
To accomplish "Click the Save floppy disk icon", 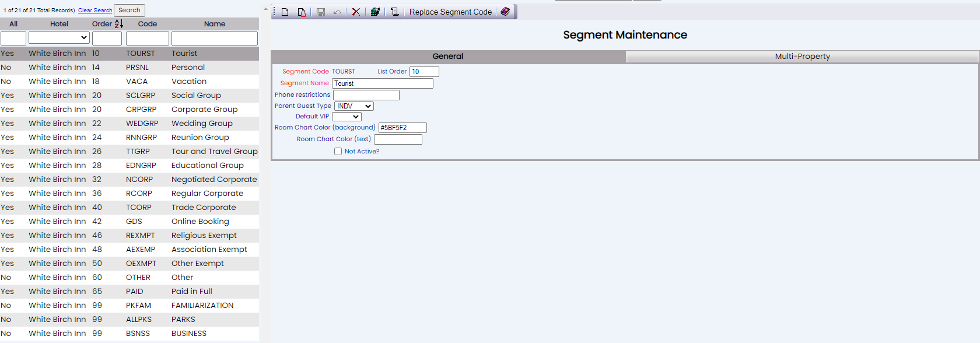I will 321,12.
